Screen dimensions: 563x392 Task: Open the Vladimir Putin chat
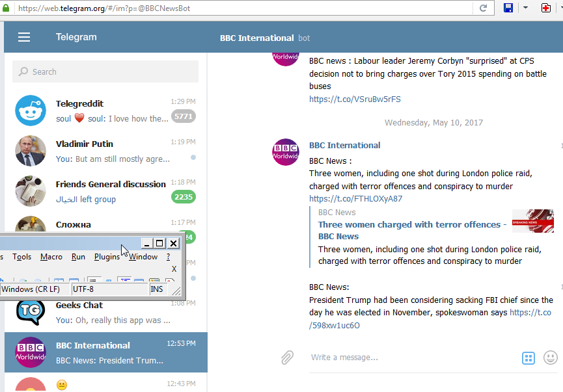point(105,151)
